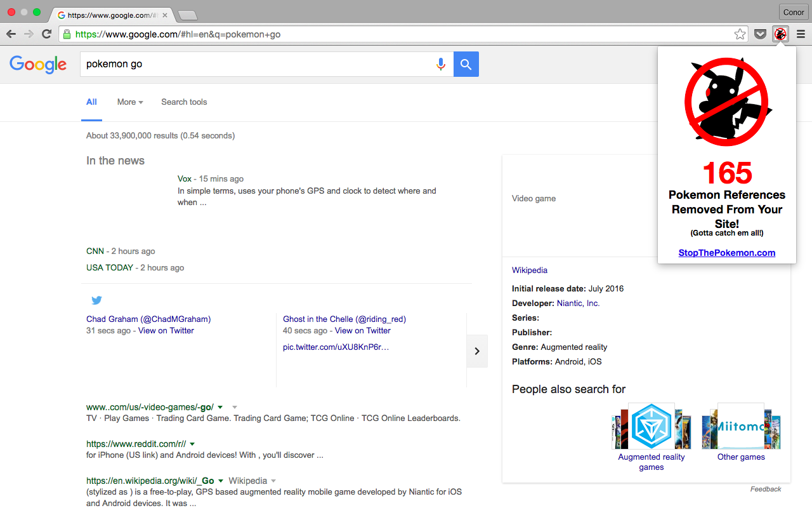Click the browser forward arrow
812x508 pixels.
pyautogui.click(x=29, y=34)
